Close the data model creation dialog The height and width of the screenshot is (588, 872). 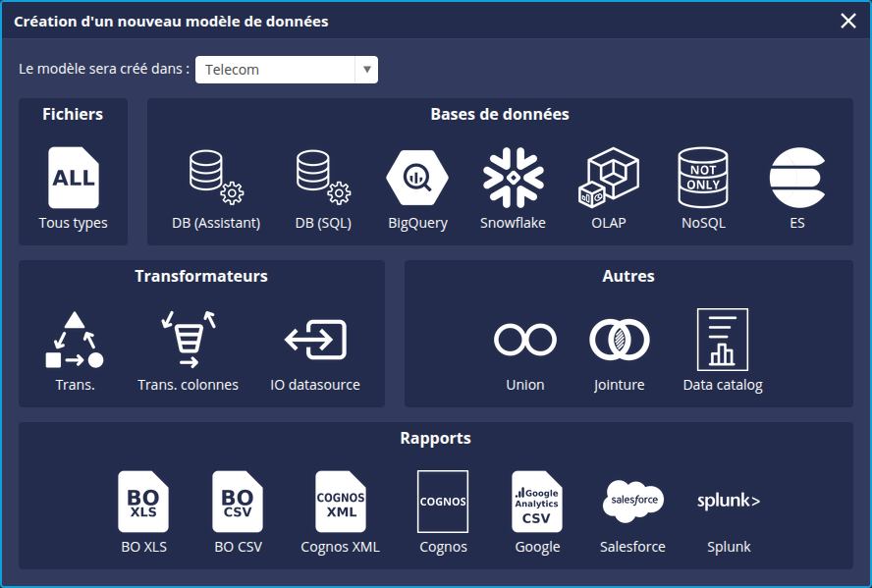tap(848, 21)
